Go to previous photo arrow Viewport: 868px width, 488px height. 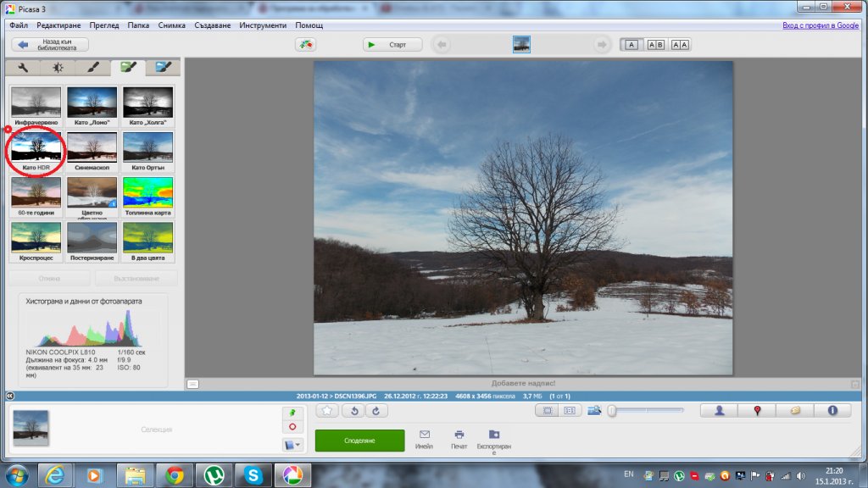(x=442, y=44)
